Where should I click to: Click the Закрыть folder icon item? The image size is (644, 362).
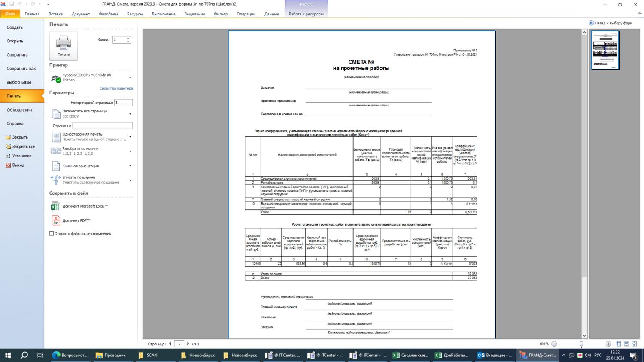[17, 137]
